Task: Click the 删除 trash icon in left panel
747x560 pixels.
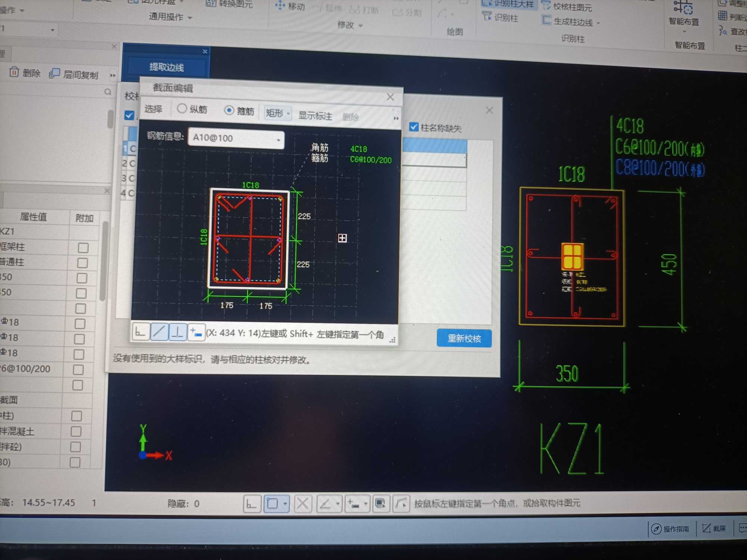Action: (14, 71)
